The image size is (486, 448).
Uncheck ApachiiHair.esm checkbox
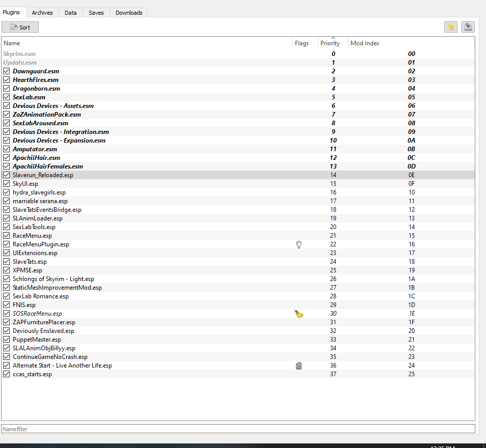point(7,158)
